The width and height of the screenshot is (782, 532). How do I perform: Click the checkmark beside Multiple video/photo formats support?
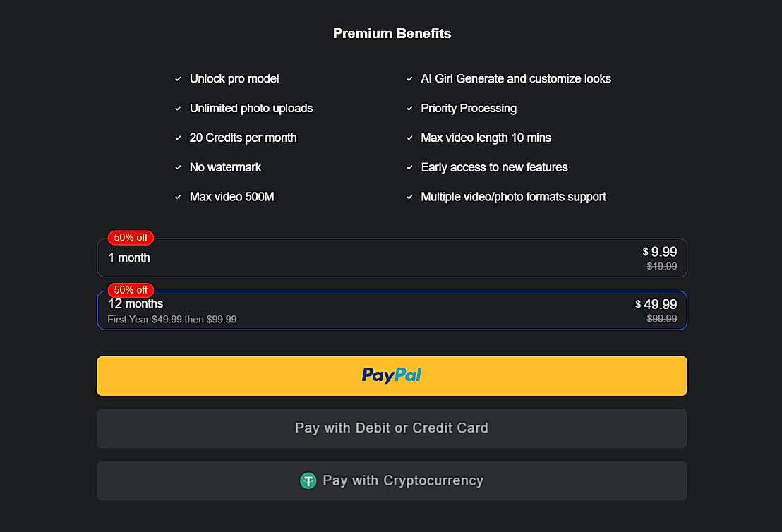tap(410, 197)
